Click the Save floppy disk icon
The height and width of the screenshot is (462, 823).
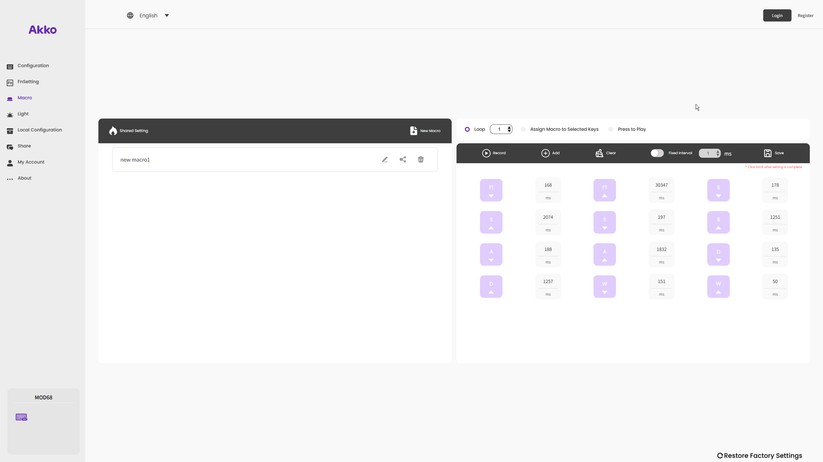767,153
